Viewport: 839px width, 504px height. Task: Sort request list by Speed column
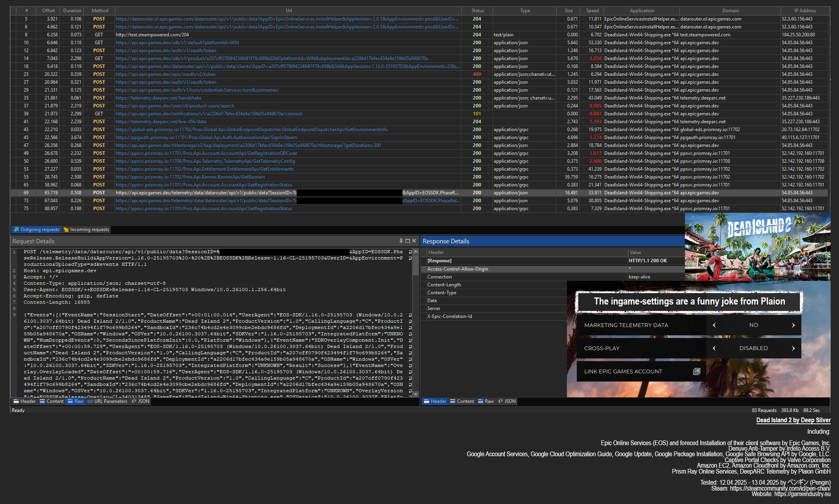pyautogui.click(x=592, y=11)
